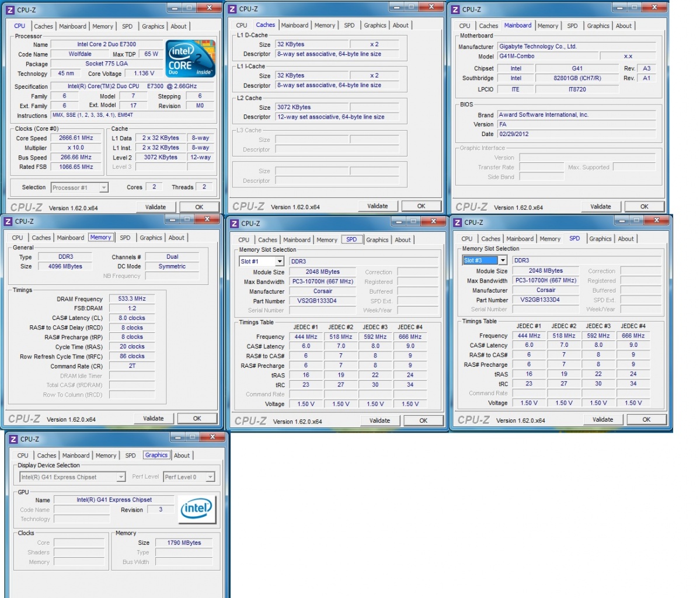
Task: Click Validate in the Slot #3 SPD window
Action: coord(603,420)
